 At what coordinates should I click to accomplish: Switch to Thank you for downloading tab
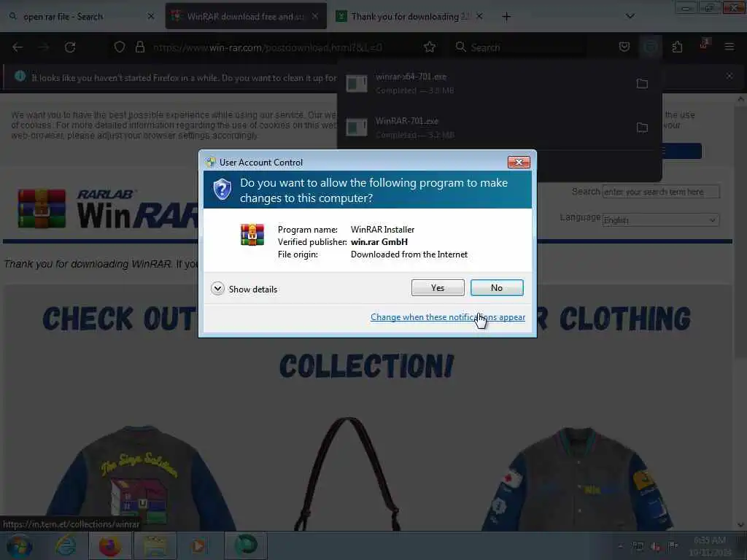tap(410, 16)
